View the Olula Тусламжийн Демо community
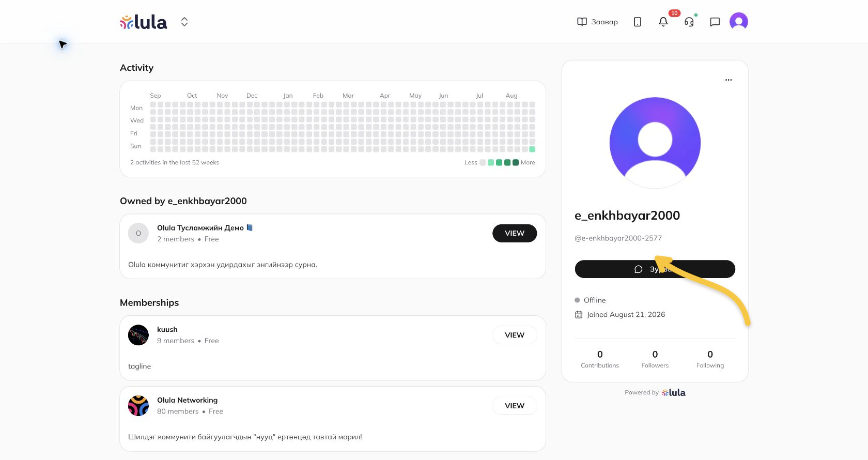The image size is (868, 460). point(515,233)
